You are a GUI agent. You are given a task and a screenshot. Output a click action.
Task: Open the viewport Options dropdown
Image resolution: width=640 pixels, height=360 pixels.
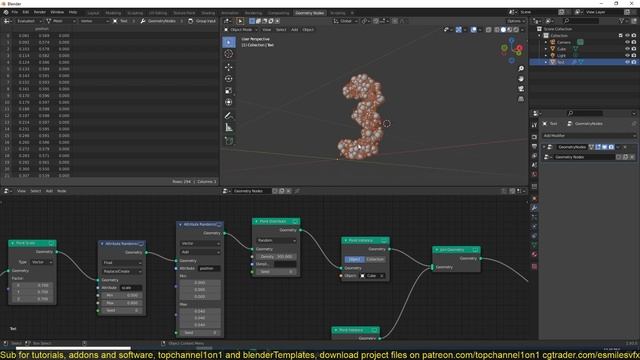click(516, 21)
